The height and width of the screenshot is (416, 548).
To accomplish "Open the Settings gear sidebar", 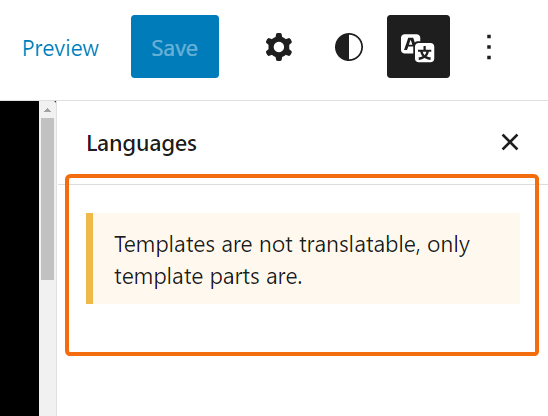I will [x=279, y=47].
